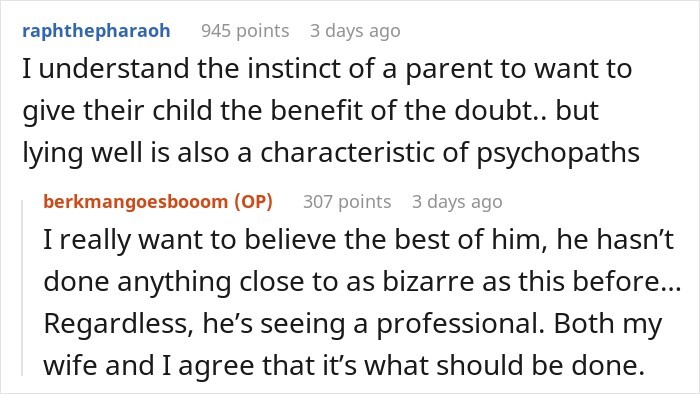Click the 945 points score

point(245,31)
